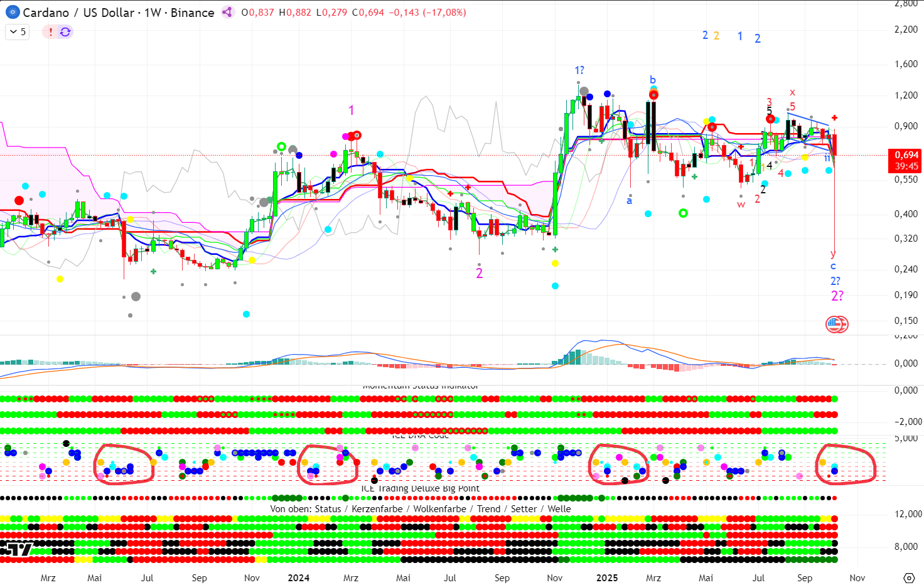Click the US flag economic event icon

tap(835, 325)
